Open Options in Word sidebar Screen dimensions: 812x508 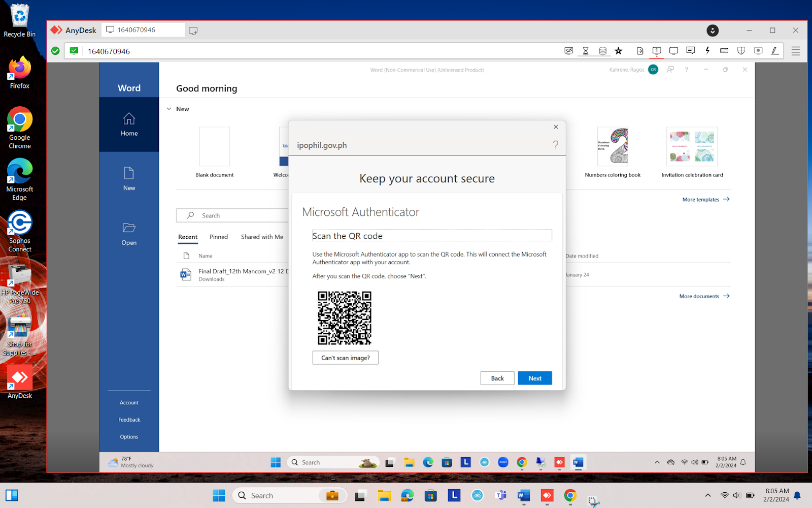(x=129, y=437)
